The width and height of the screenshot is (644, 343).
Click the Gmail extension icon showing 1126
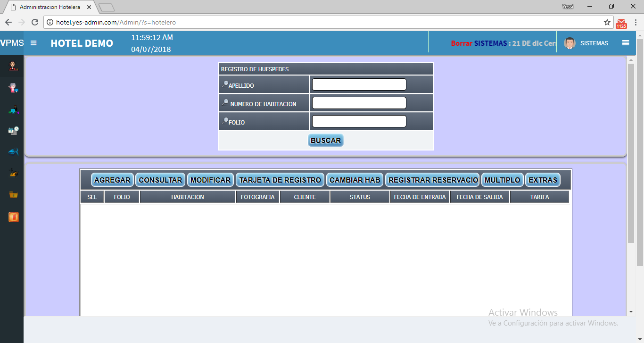621,23
